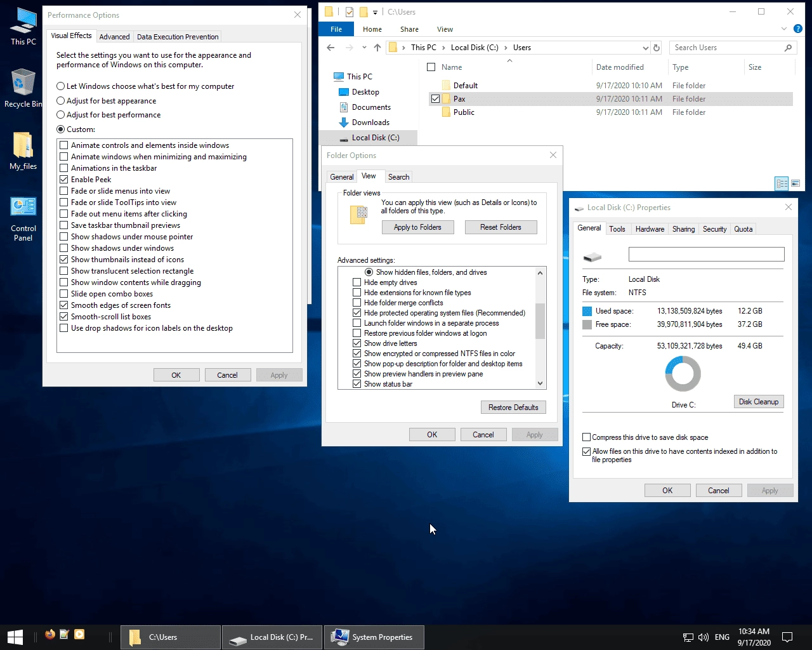
Task: Click Cancel in Local Disk Properties
Action: pyautogui.click(x=718, y=491)
